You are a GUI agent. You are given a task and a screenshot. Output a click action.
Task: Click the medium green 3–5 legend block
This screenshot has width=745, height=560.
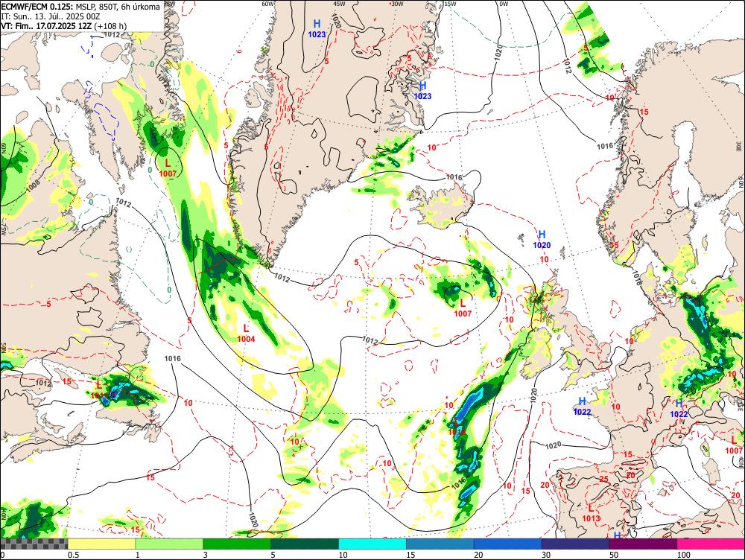click(237, 544)
